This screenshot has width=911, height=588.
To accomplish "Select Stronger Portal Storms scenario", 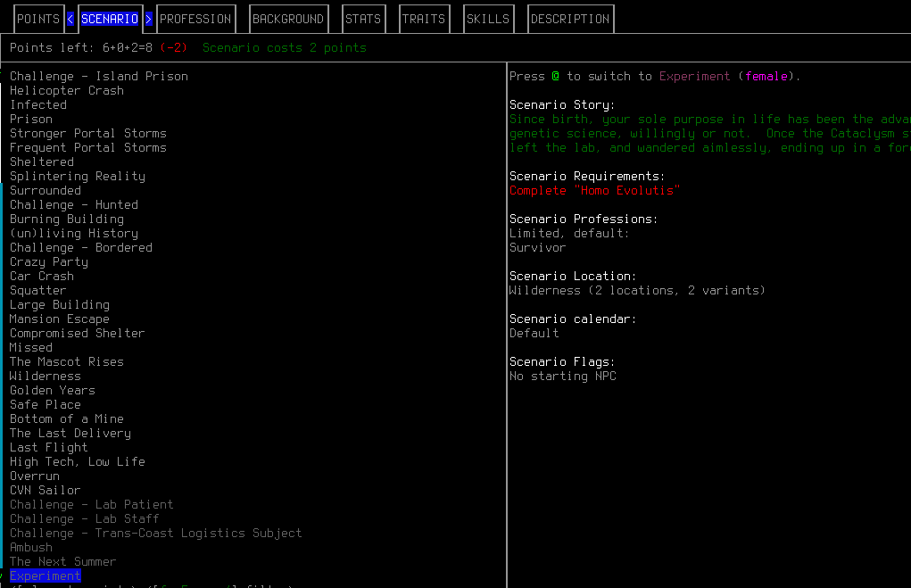I will point(88,133).
